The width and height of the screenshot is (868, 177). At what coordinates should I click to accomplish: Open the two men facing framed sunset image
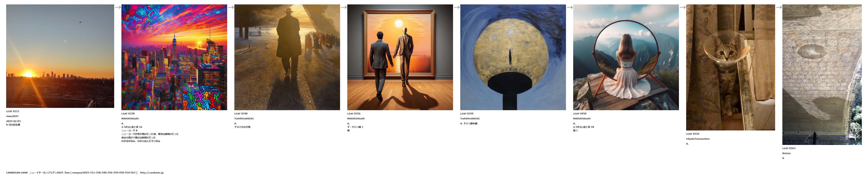[x=400, y=57]
